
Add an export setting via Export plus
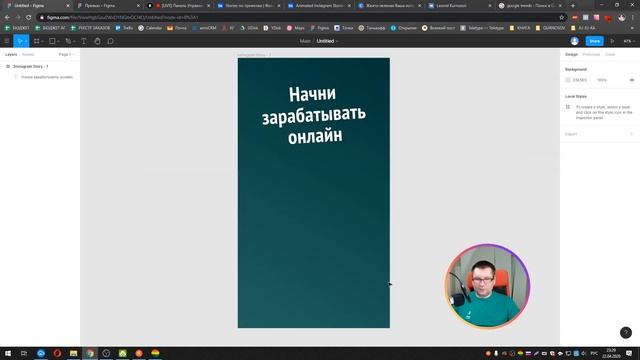632,134
